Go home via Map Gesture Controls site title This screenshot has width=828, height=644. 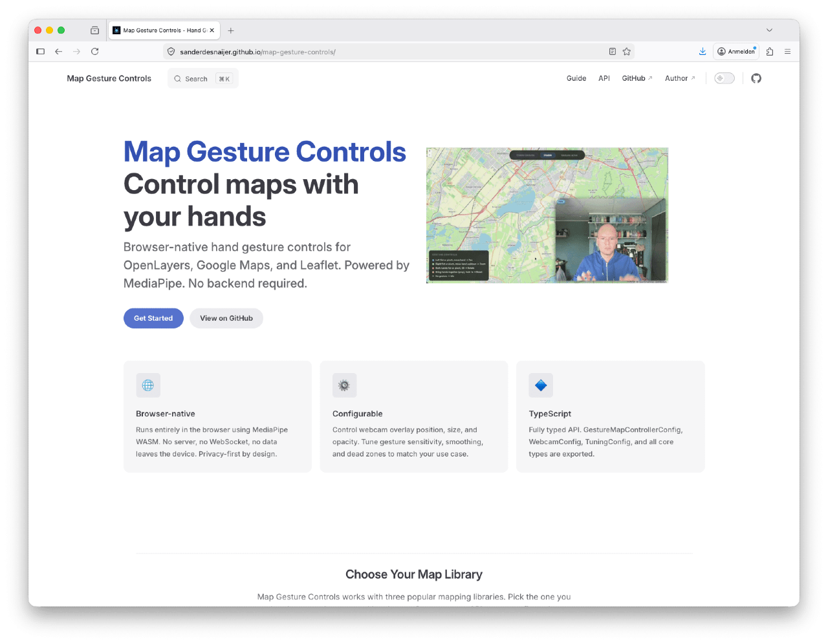click(109, 78)
